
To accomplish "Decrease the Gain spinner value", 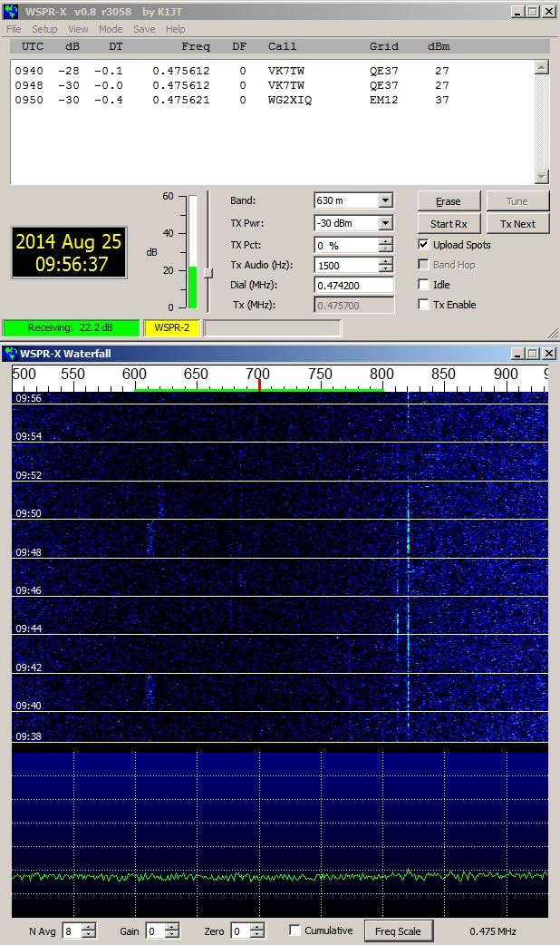I will 172,935.
